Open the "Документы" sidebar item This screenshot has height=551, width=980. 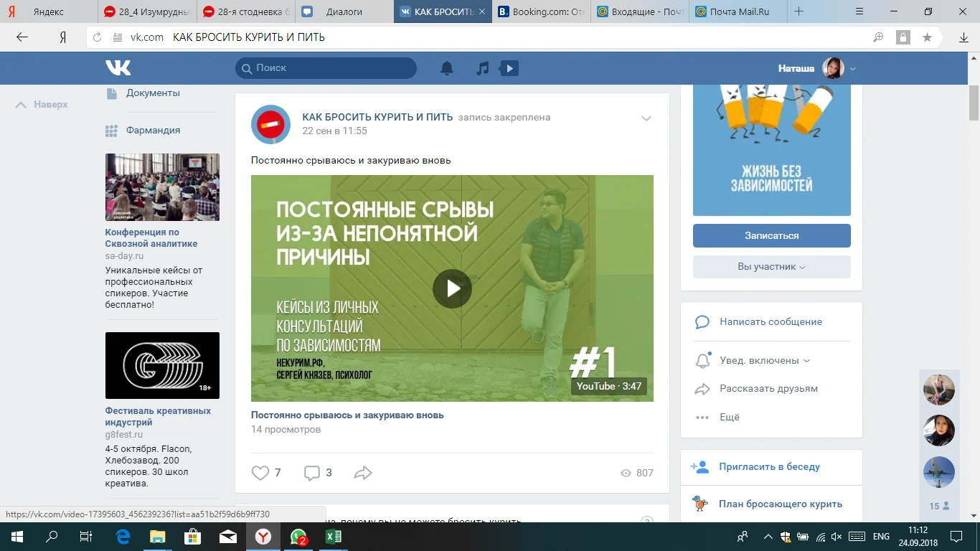pos(153,93)
